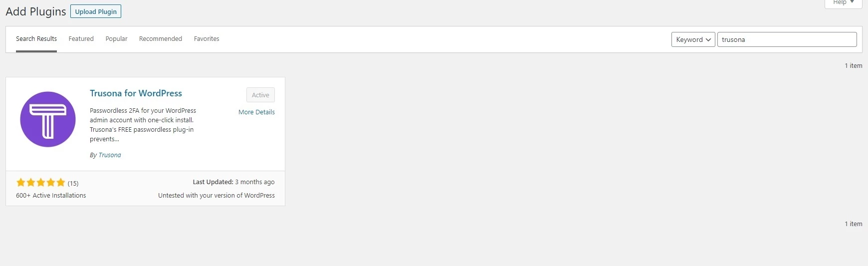Click the plugin search field containing trusona
This screenshot has width=868, height=266.
[787, 39]
